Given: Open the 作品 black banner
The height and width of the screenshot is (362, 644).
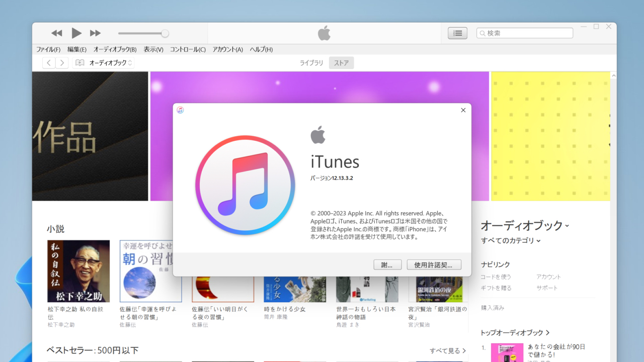Looking at the screenshot, I should point(90,136).
